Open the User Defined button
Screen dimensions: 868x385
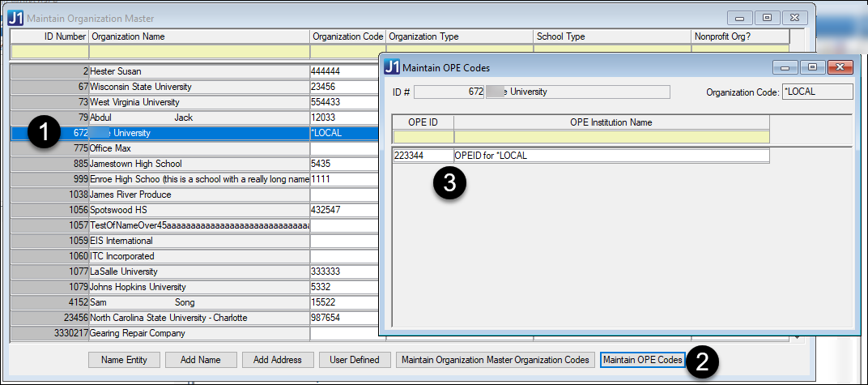(354, 360)
